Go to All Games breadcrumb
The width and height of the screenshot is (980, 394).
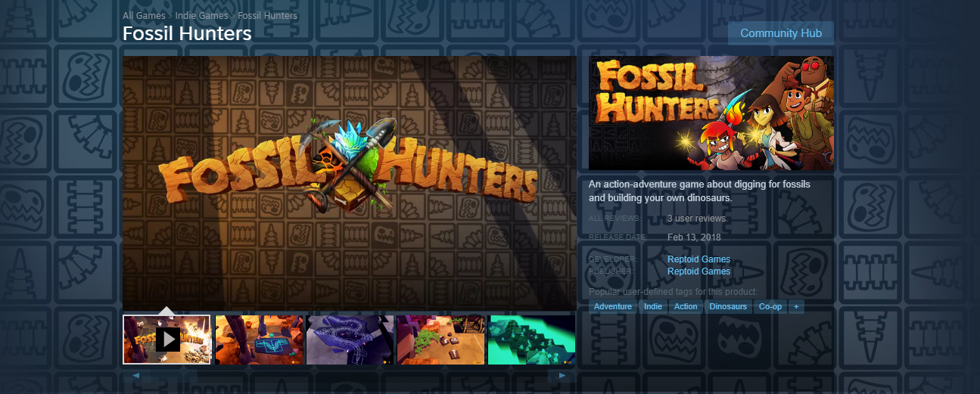coord(145,16)
